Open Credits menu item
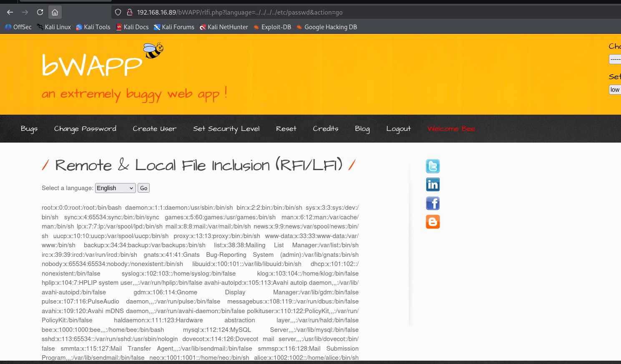 (x=325, y=128)
